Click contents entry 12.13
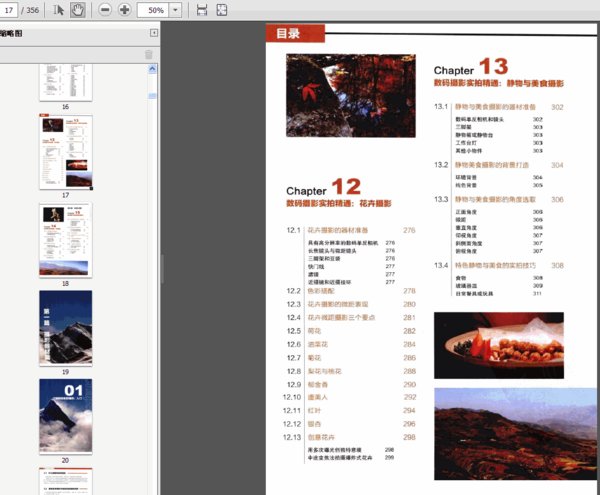 [x=349, y=438]
